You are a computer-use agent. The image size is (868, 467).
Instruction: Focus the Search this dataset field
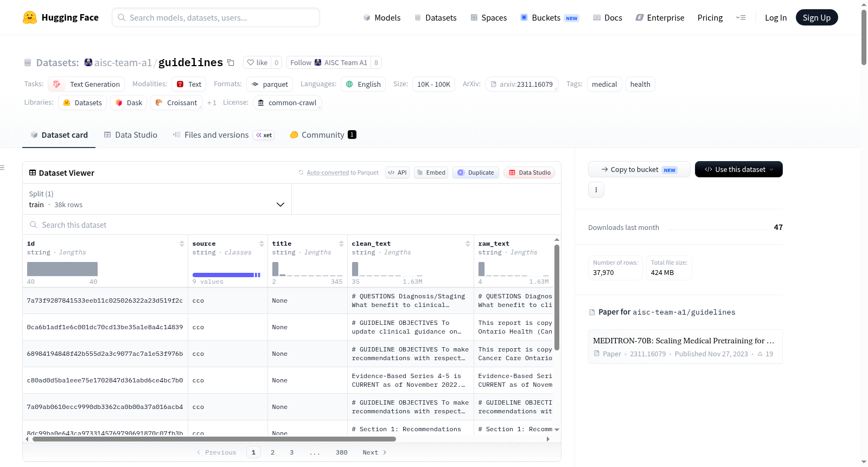pyautogui.click(x=292, y=225)
